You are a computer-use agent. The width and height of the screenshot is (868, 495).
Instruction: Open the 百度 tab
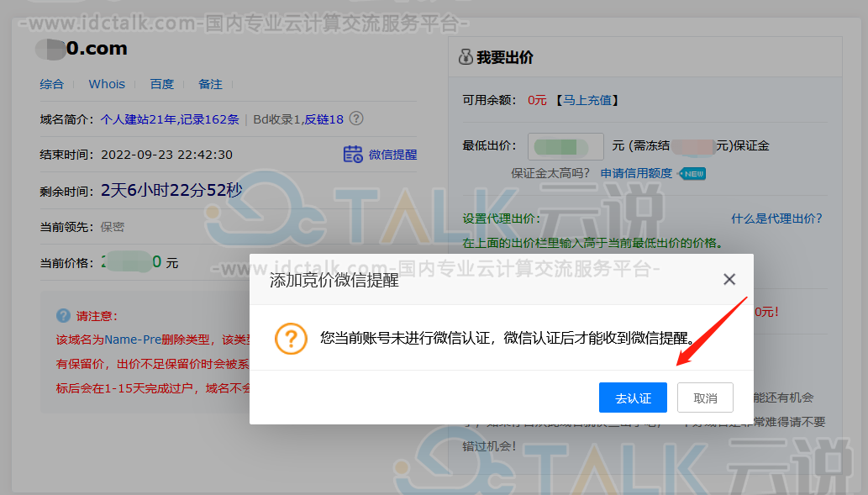161,84
